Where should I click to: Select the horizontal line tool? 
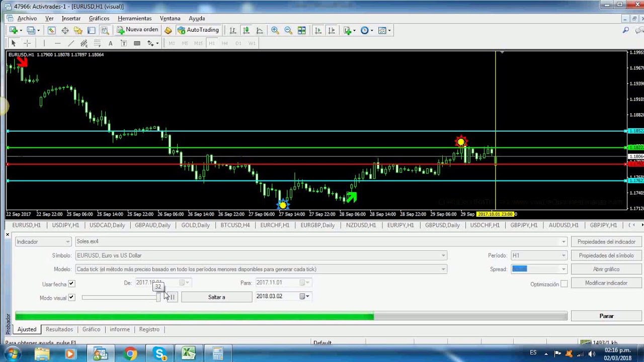click(57, 43)
